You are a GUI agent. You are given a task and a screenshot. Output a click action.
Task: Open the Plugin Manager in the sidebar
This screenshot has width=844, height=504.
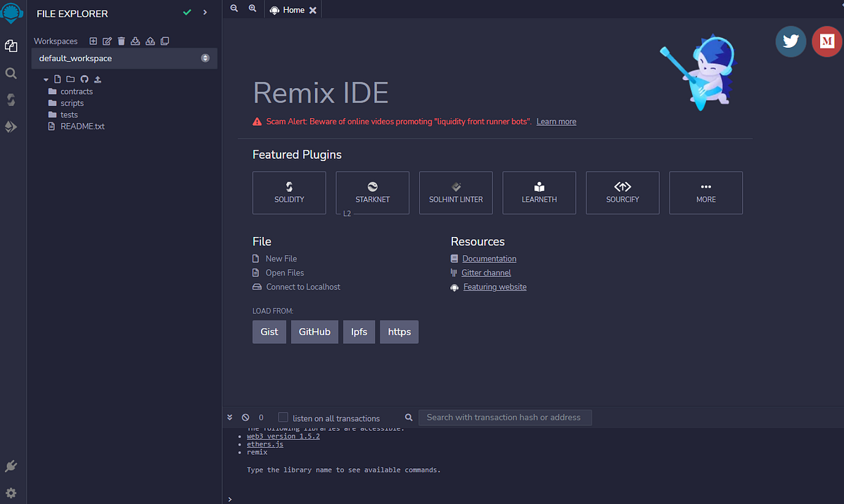pos(11,465)
